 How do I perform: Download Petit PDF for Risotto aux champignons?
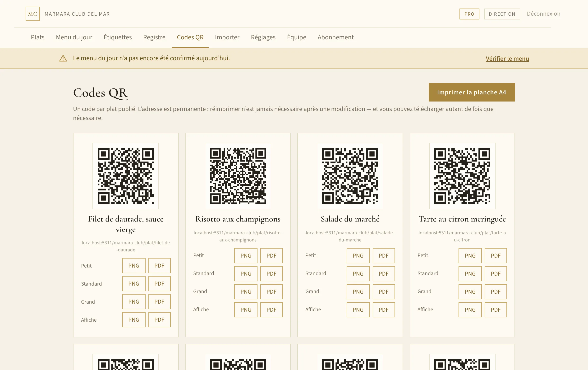click(271, 256)
